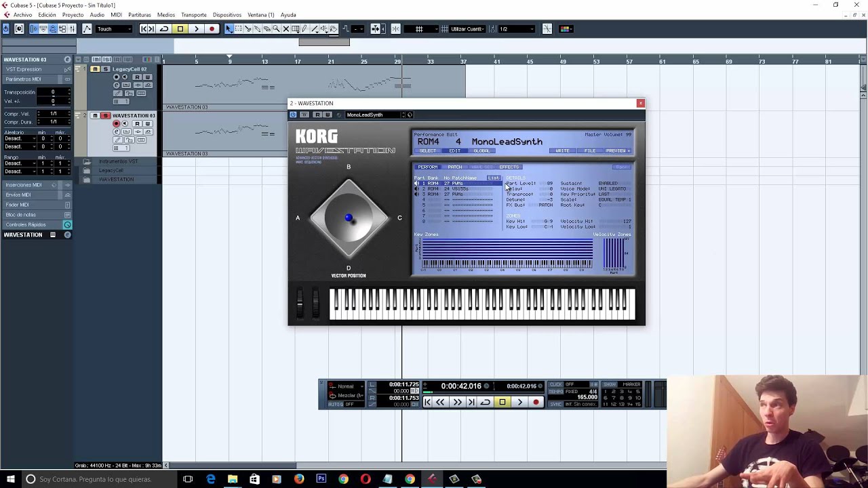Click Stop in the top toolbar
868x488 pixels.
[x=180, y=28]
